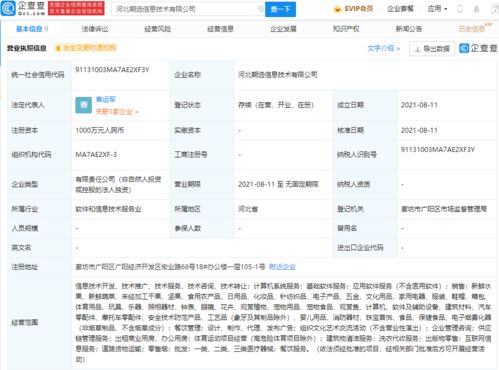
Task: Click the 经营范围 business scope paragraph
Action: tap(283, 322)
